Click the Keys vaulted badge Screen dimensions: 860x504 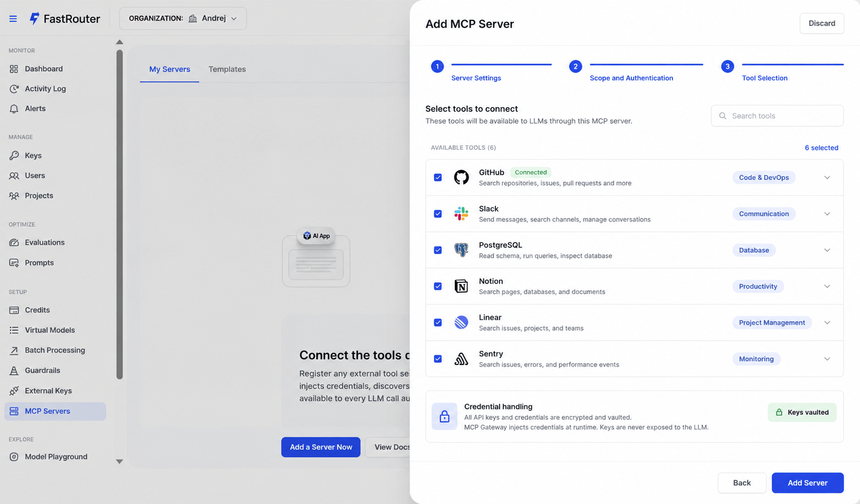802,413
